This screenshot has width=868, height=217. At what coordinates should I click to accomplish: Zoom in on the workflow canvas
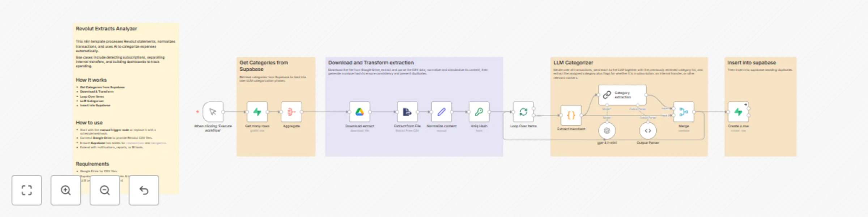click(x=66, y=190)
